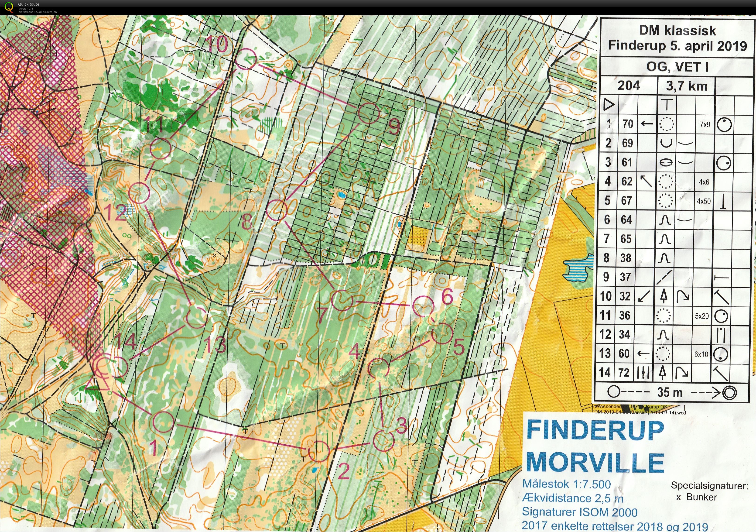Click control circle 6 on the map

(x=424, y=306)
